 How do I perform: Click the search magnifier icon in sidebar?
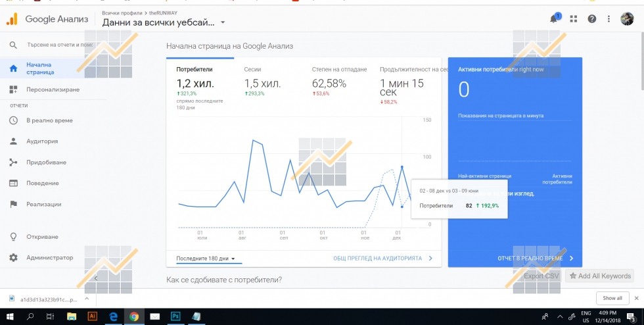(x=13, y=45)
